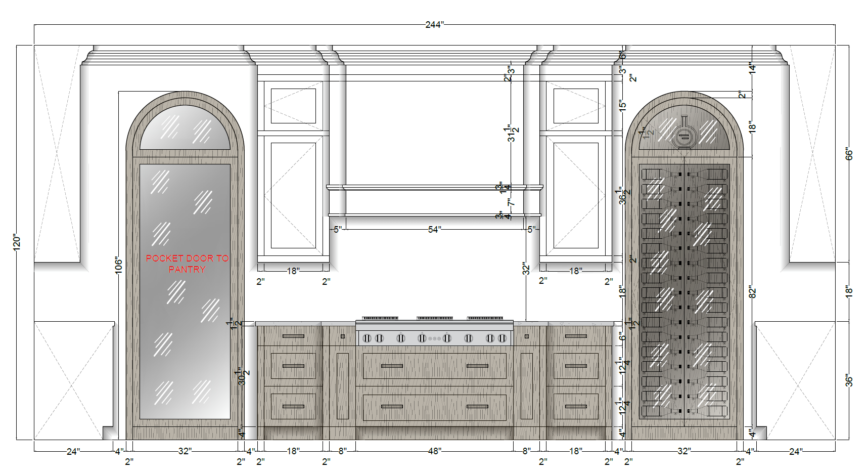Select the small upper-left wall cabinet door
The width and height of the screenshot is (868, 474).
click(x=293, y=106)
